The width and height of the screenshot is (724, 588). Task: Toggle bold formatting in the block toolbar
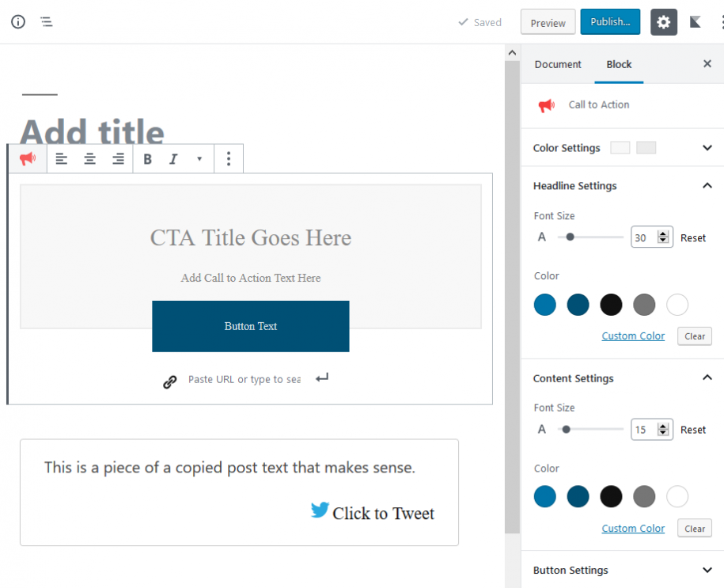(147, 158)
